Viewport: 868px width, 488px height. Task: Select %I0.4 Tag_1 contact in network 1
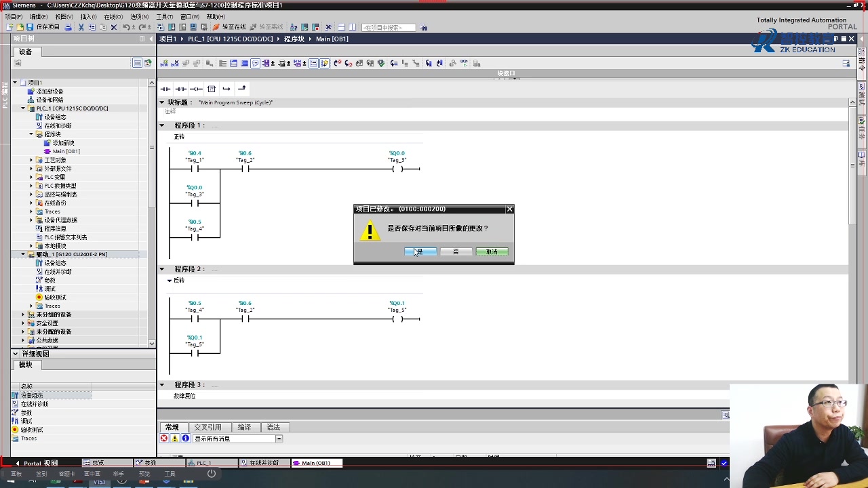pos(195,169)
